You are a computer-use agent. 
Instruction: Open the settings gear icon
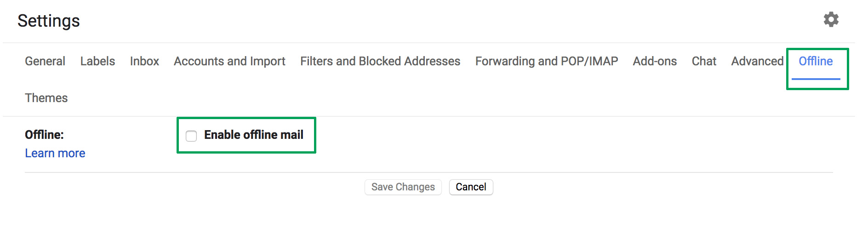(x=831, y=20)
